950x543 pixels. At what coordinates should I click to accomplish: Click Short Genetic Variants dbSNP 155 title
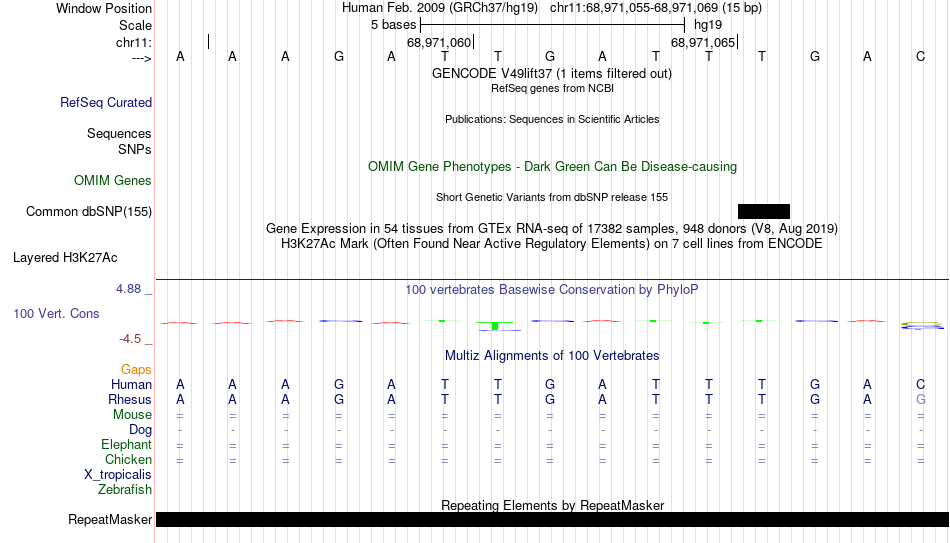(552, 198)
